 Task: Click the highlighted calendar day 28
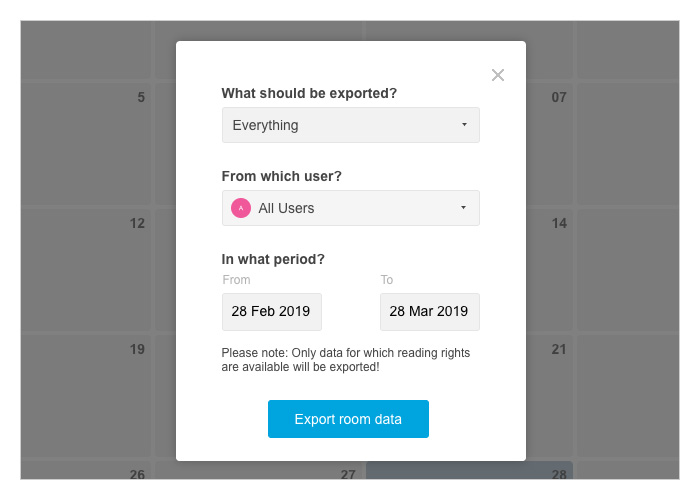click(559, 474)
